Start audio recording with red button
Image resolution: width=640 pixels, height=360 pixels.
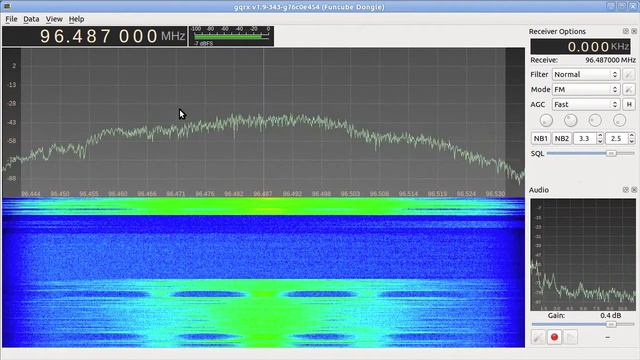pos(554,337)
